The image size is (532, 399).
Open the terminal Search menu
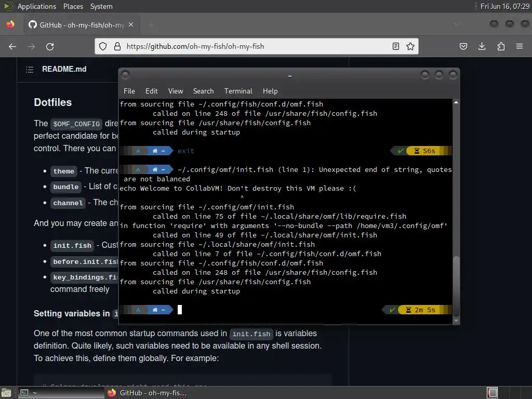tap(203, 91)
